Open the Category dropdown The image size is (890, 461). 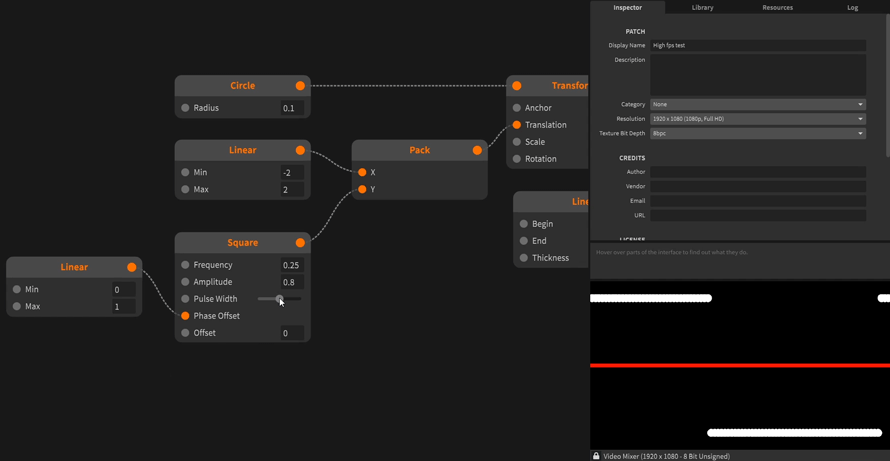pyautogui.click(x=758, y=104)
